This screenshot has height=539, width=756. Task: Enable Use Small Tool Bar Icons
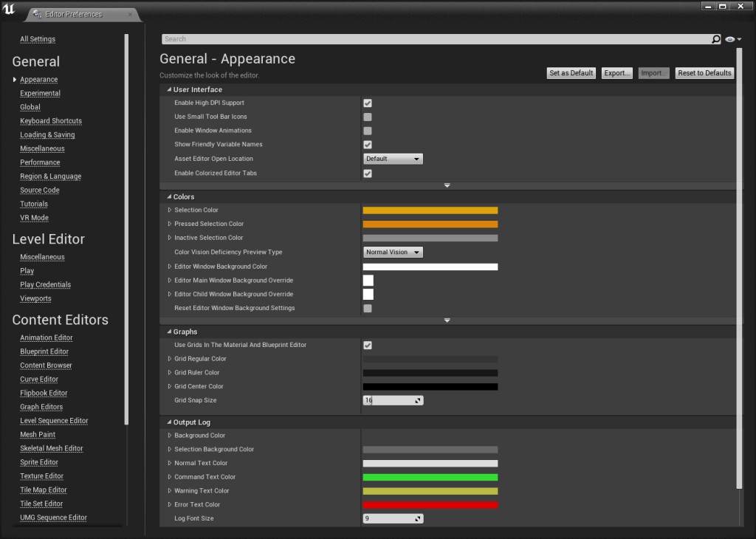(x=368, y=117)
